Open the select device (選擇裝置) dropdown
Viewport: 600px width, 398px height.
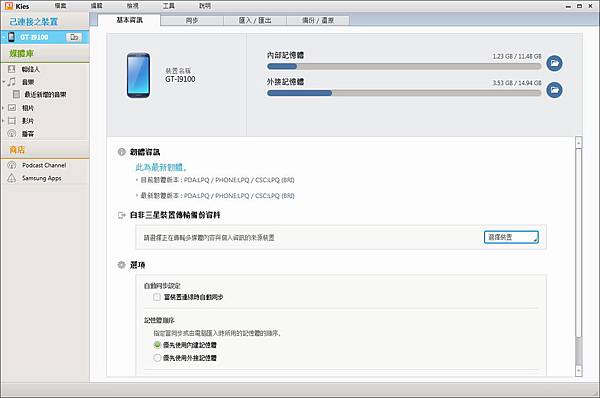pyautogui.click(x=511, y=237)
